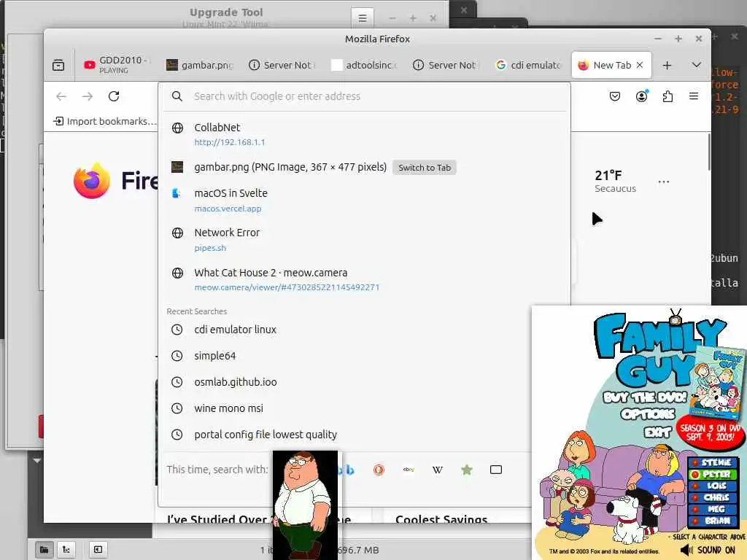747x560 pixels.
Task: Select recent search wine mono msi
Action: pos(365,408)
